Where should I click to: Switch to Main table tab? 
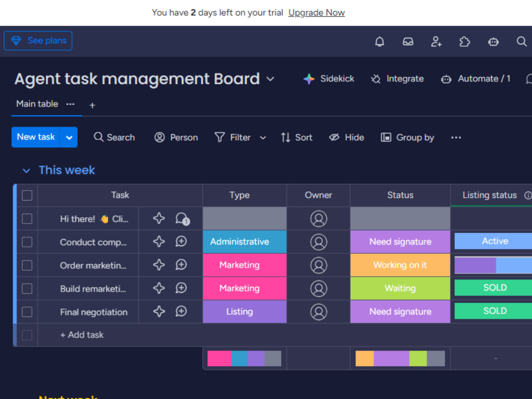pyautogui.click(x=37, y=104)
